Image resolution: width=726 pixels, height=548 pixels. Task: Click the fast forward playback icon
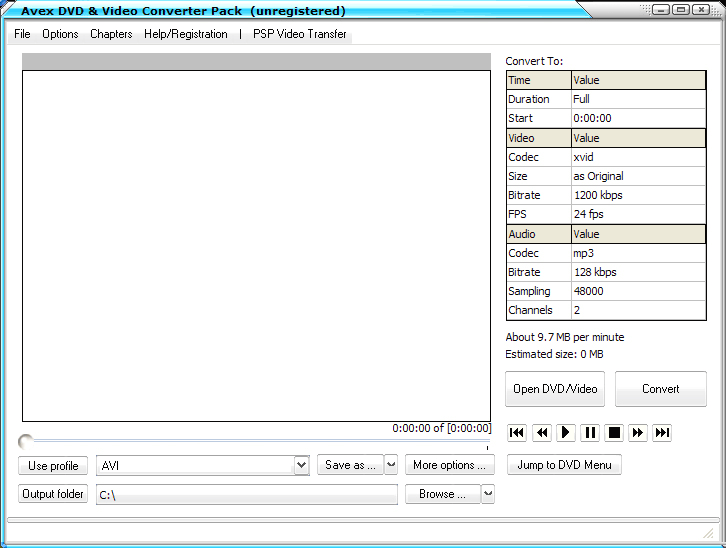pos(638,433)
